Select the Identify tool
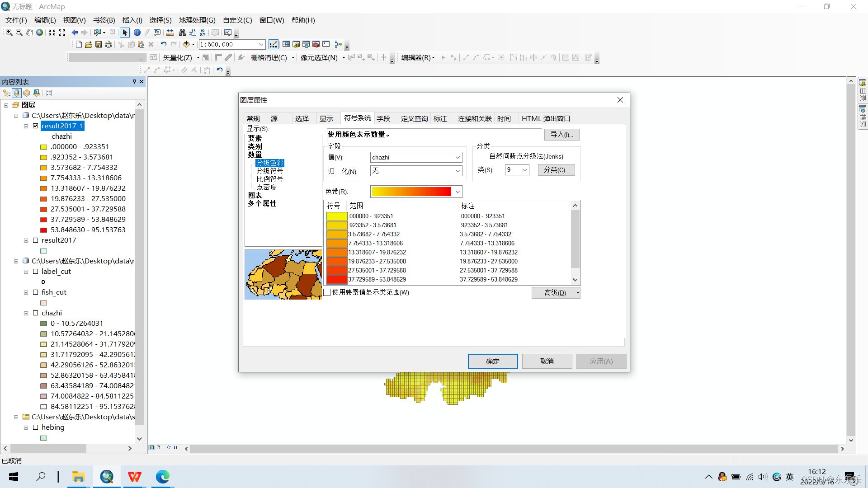 point(137,33)
